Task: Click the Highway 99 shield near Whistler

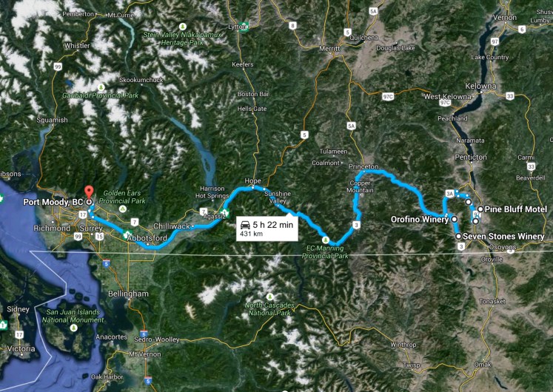Action: tap(58, 67)
